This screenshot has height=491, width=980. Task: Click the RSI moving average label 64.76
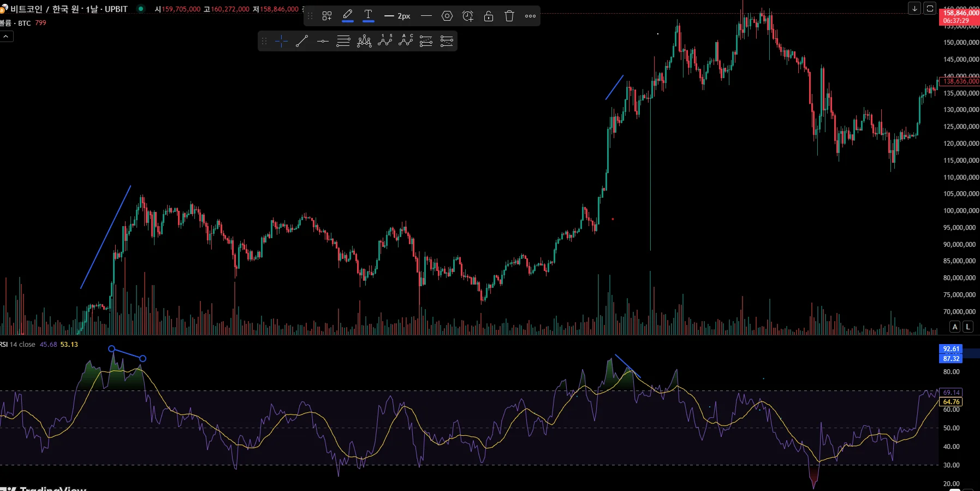coord(951,402)
